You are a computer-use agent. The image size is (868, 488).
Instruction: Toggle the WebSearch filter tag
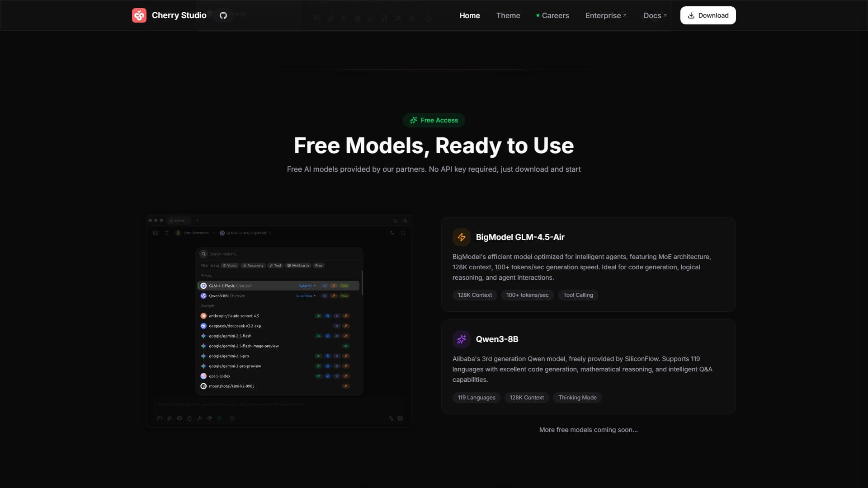point(298,266)
